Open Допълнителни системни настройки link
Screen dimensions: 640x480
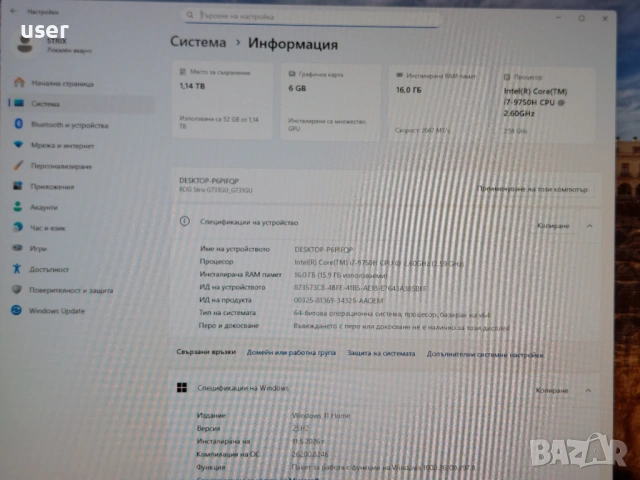coord(485,355)
